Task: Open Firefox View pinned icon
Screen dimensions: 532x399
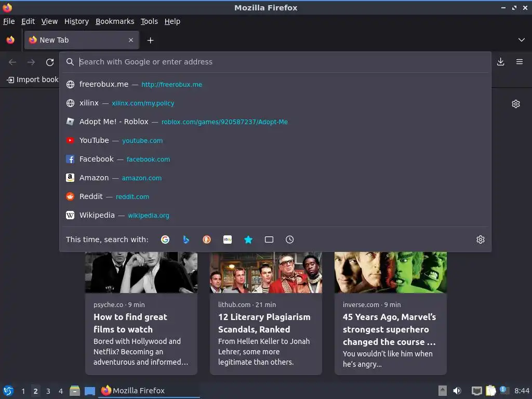Action: click(x=10, y=40)
